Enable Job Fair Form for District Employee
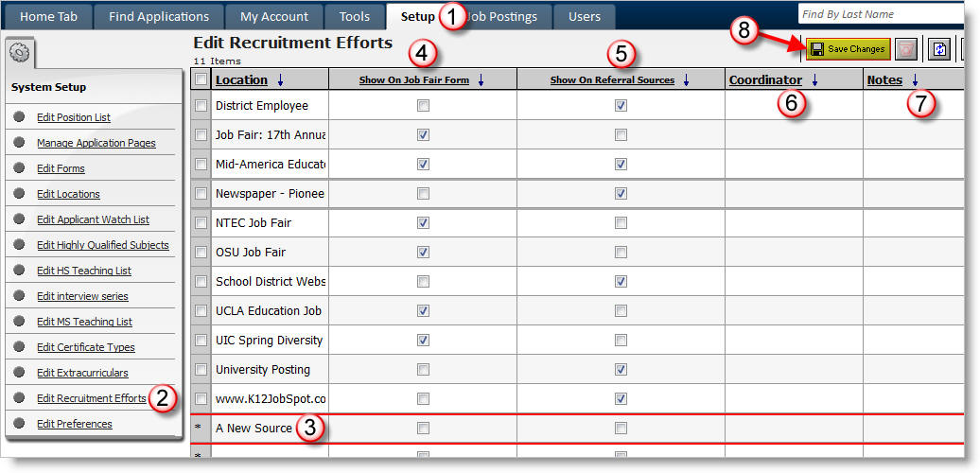980x473 pixels. [x=423, y=106]
